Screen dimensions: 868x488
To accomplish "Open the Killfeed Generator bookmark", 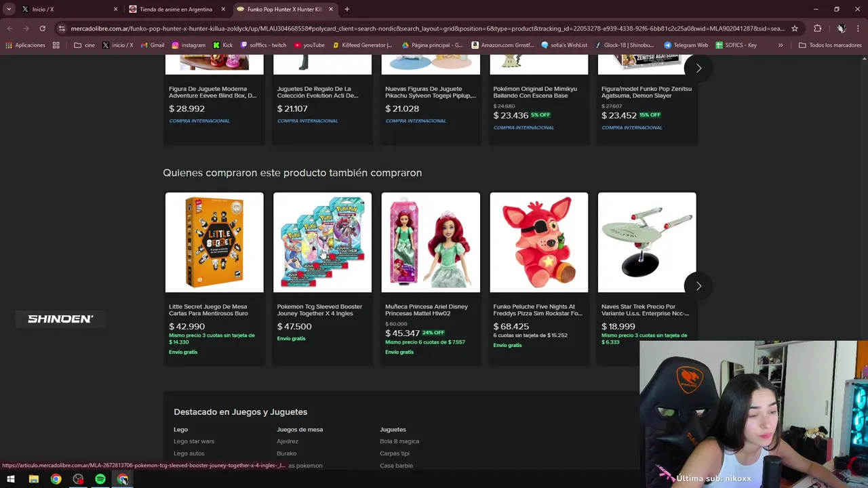I will (362, 45).
